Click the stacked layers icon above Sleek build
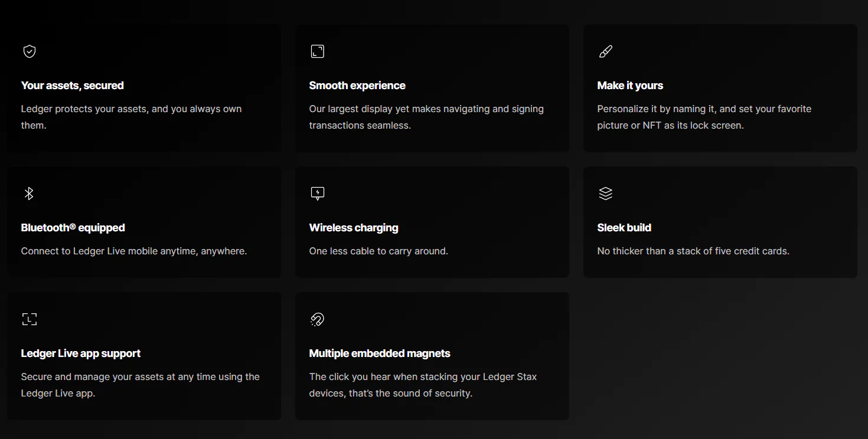The width and height of the screenshot is (868, 439). point(606,194)
